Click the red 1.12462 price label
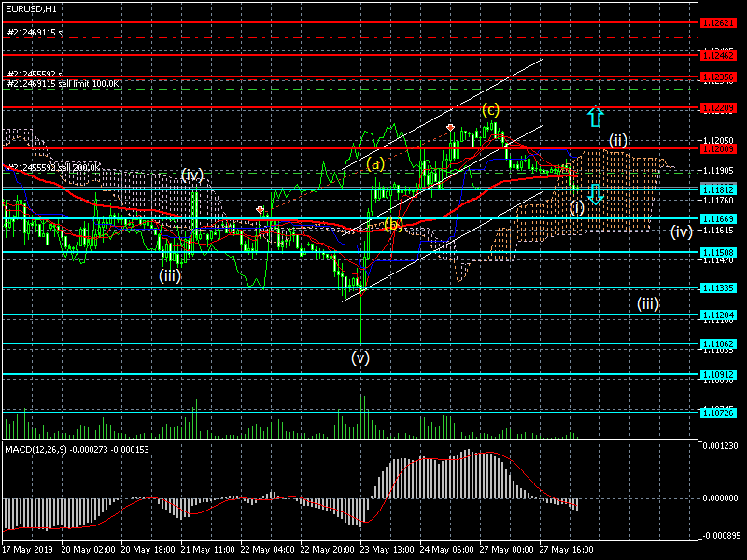The height and width of the screenshot is (560, 747). 717,56
